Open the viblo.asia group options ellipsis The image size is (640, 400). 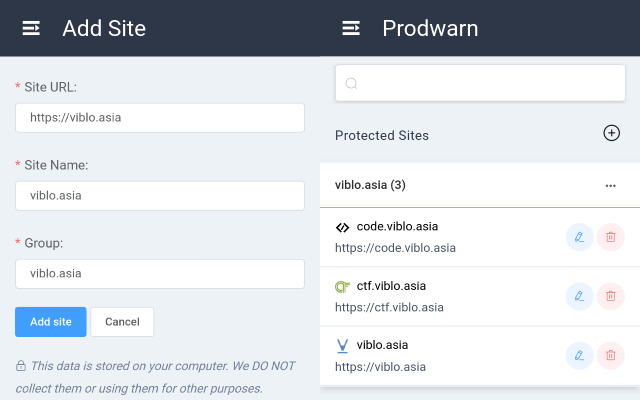[x=610, y=186]
